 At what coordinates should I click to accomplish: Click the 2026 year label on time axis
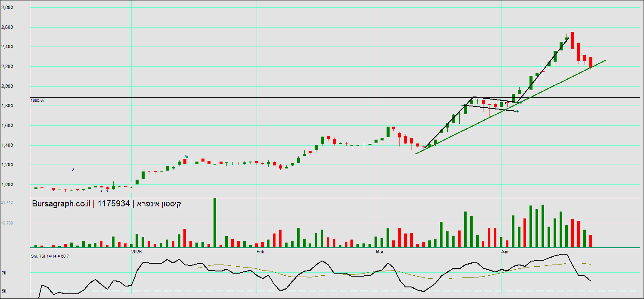click(136, 251)
